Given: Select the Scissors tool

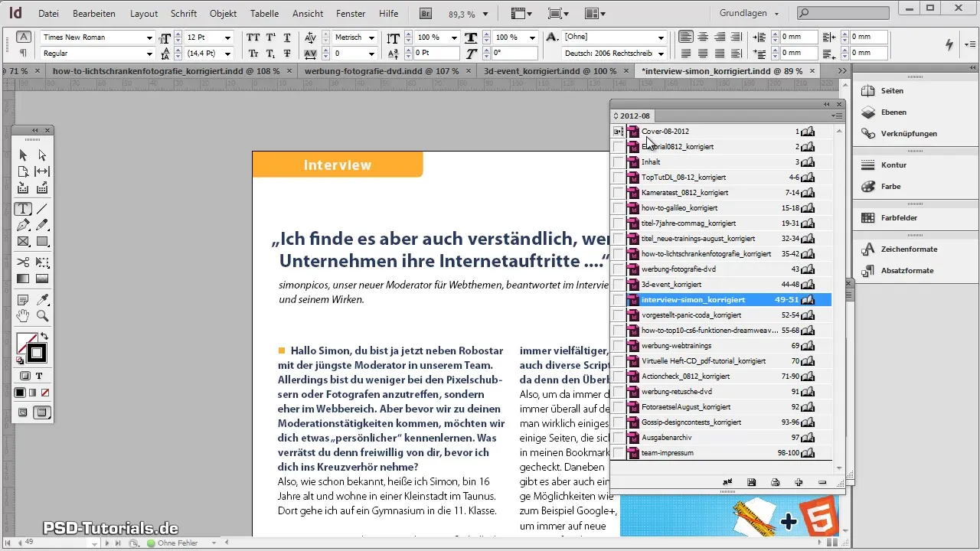Looking at the screenshot, I should click(23, 262).
